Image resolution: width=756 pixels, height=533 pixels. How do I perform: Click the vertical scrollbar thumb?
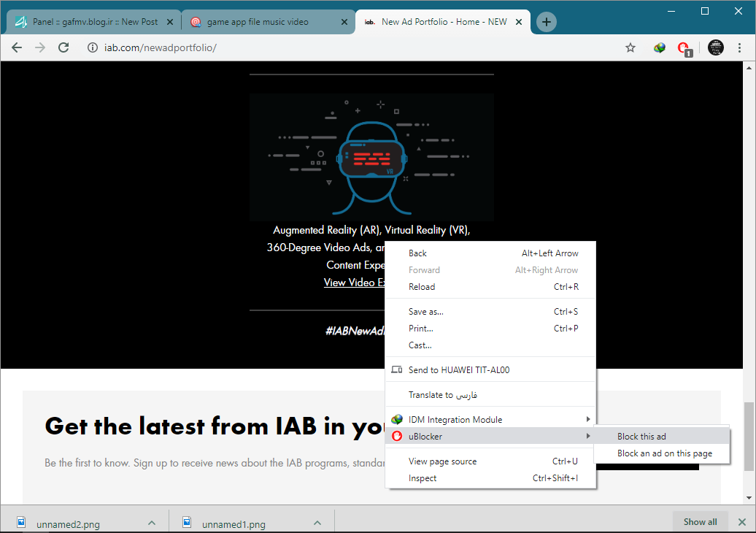tap(749, 436)
